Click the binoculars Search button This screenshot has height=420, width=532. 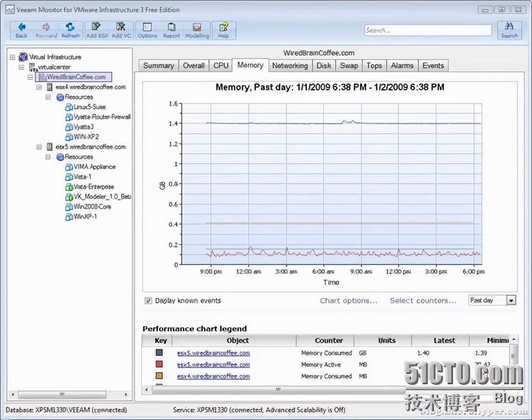(509, 30)
